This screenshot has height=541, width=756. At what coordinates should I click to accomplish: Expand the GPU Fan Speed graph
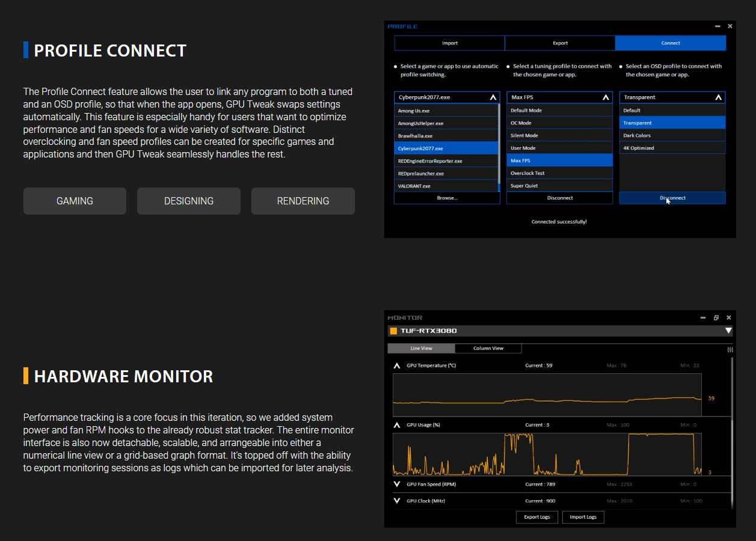396,484
